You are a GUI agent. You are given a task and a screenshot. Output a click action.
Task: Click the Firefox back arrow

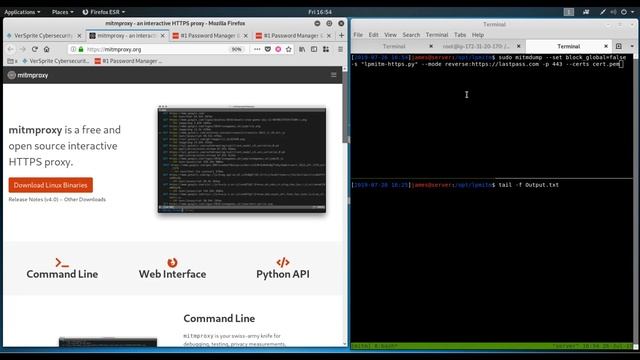pyautogui.click(x=11, y=49)
